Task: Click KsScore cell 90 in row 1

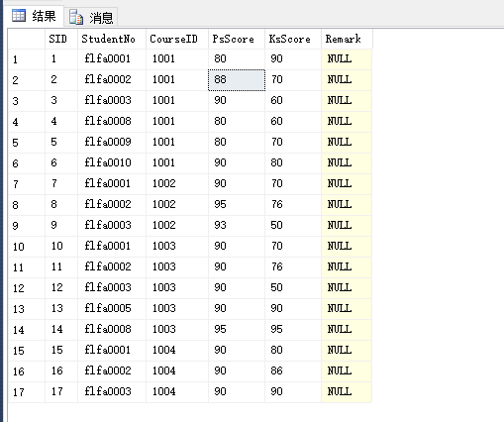Action: (x=293, y=59)
